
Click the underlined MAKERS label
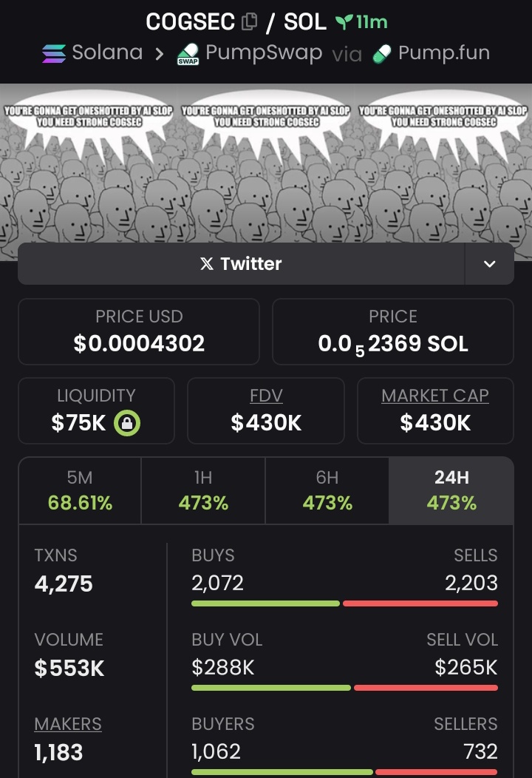(x=68, y=724)
